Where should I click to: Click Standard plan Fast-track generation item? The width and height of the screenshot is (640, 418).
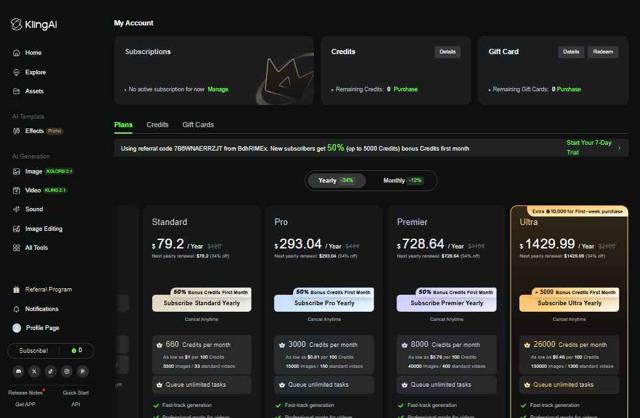pos(182,405)
